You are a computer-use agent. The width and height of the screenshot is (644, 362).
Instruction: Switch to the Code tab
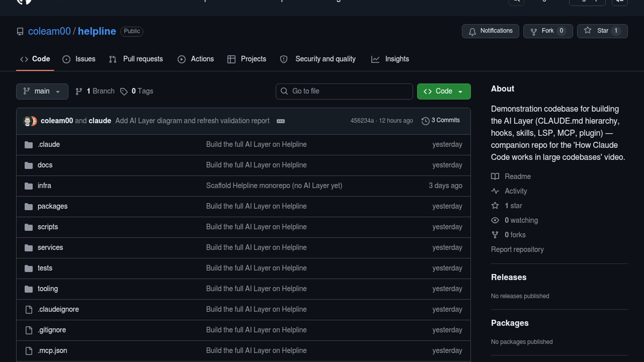35,59
